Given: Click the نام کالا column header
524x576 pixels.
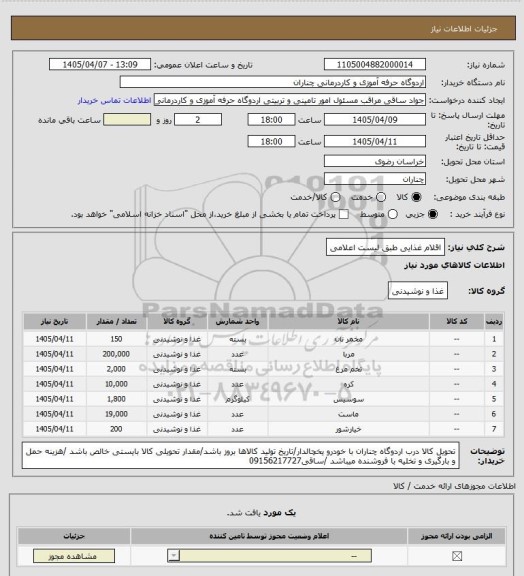Looking at the screenshot, I should click(348, 321).
